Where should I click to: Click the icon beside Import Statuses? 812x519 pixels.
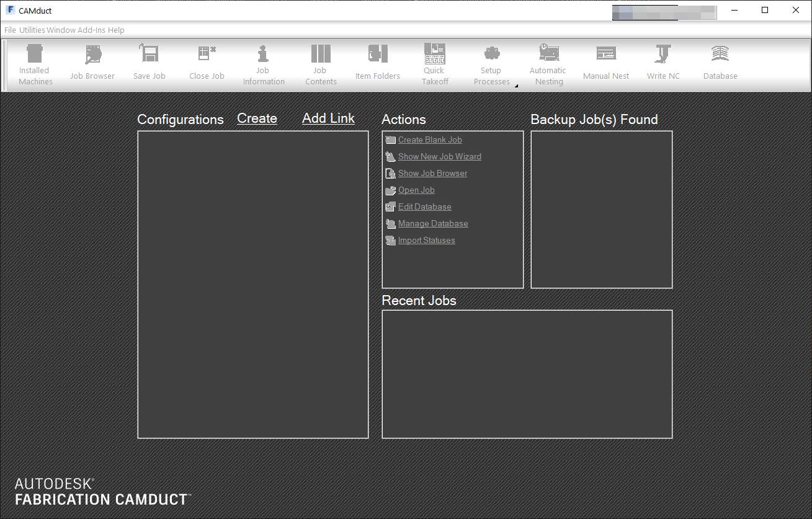coord(390,241)
